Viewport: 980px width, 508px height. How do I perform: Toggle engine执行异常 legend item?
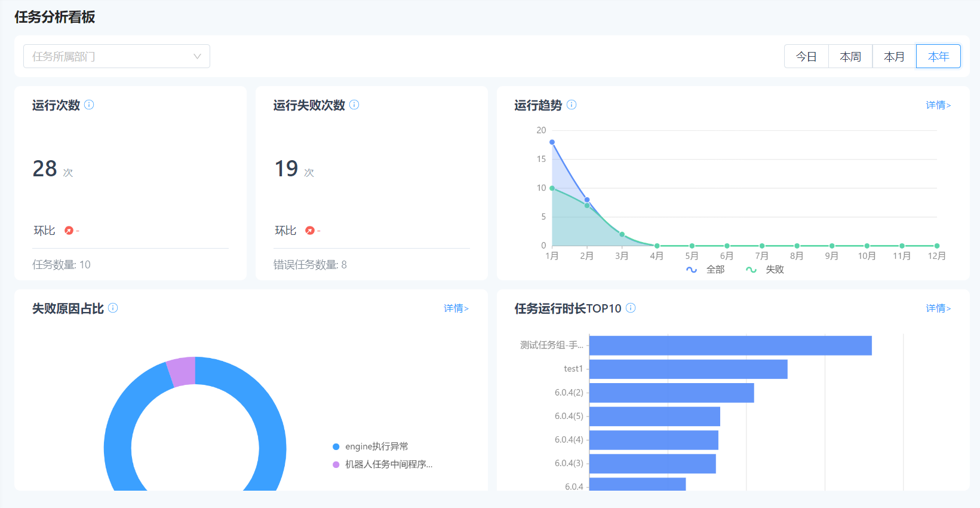click(370, 446)
